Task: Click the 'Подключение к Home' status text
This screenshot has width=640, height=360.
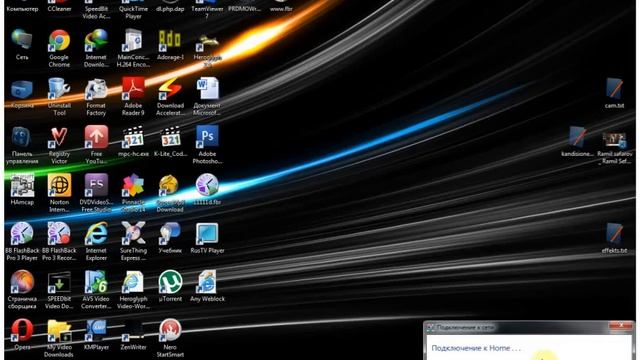Action: click(476, 348)
